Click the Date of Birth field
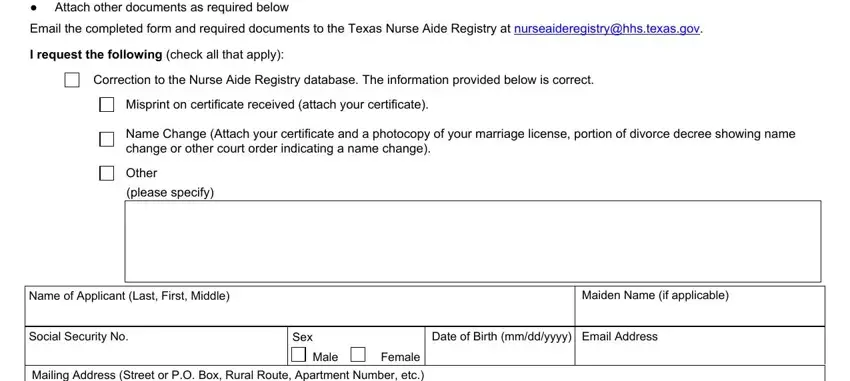 click(501, 346)
